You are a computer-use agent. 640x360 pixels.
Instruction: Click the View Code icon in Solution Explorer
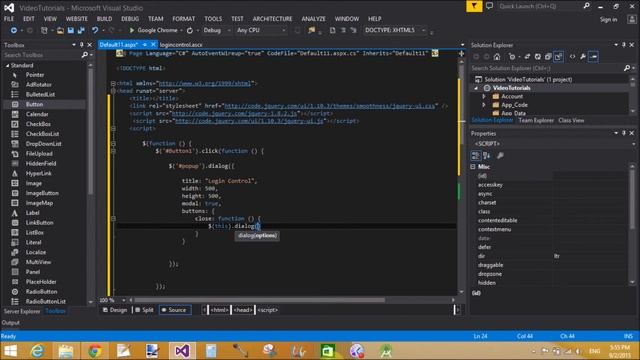pyautogui.click(x=572, y=57)
